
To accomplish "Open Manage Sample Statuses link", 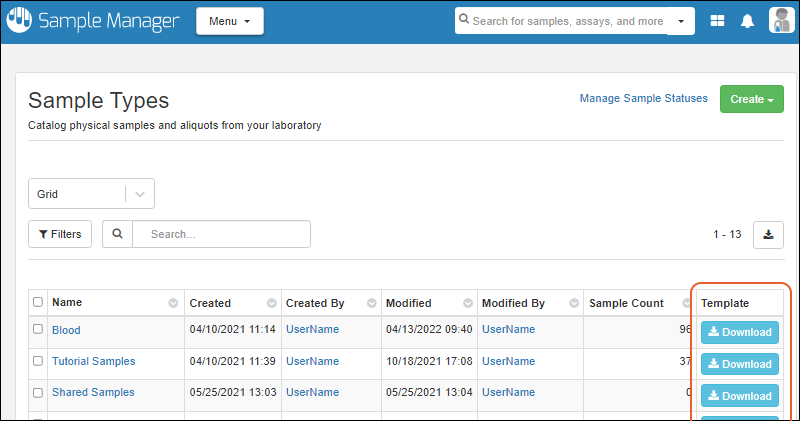I will (x=643, y=98).
